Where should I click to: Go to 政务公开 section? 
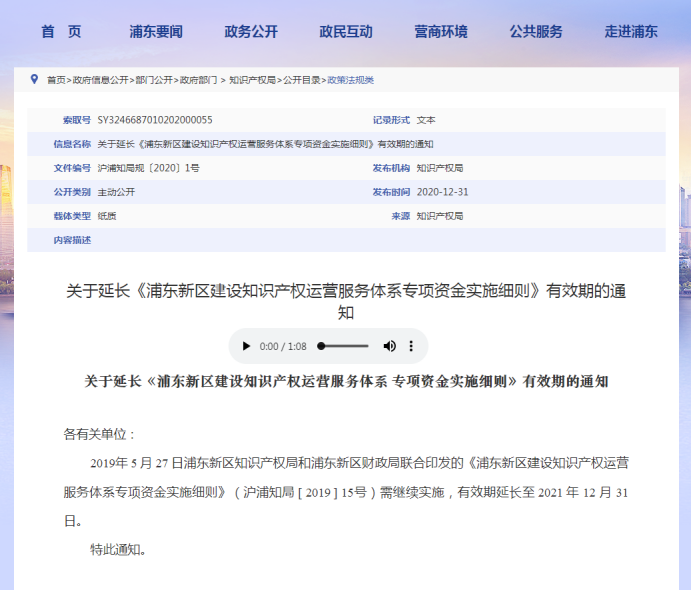[x=251, y=31]
